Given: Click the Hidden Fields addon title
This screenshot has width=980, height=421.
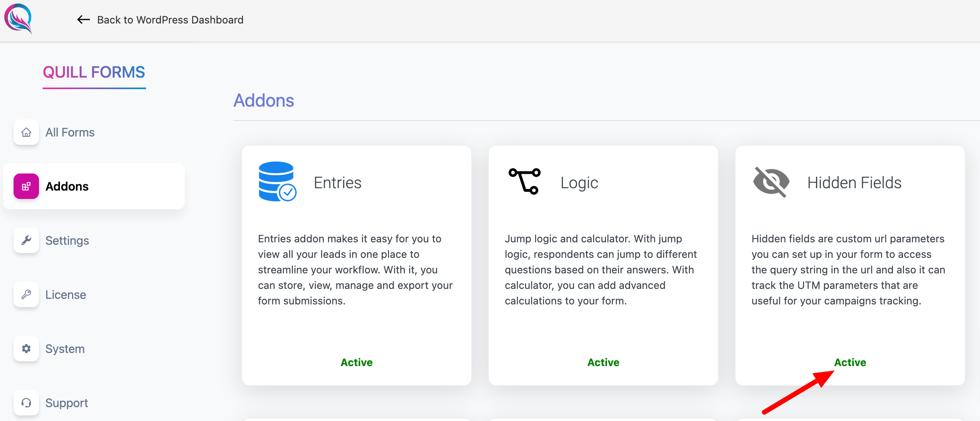Looking at the screenshot, I should coord(854,183).
